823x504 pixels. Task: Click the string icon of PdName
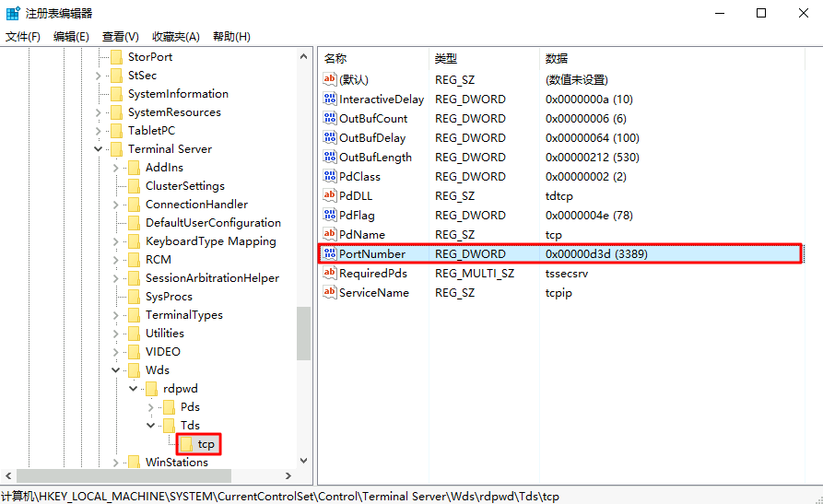coord(330,234)
